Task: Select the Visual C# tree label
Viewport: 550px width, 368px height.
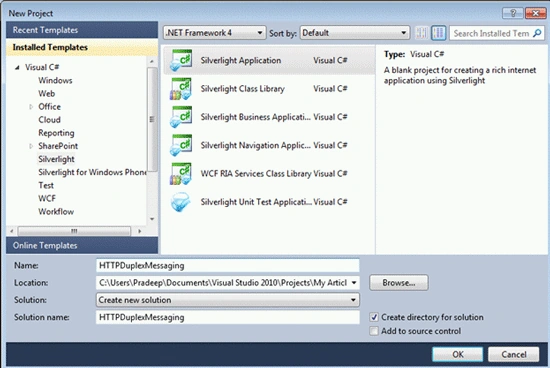Action: [42, 67]
